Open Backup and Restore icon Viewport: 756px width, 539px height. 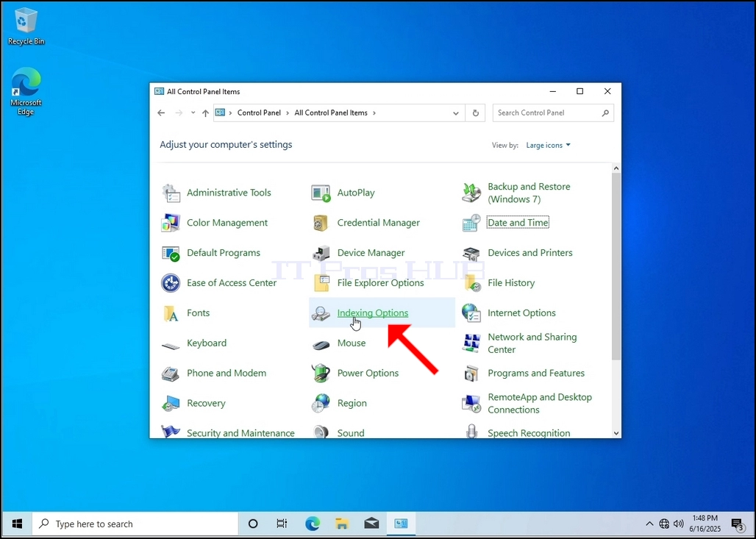click(x=471, y=193)
